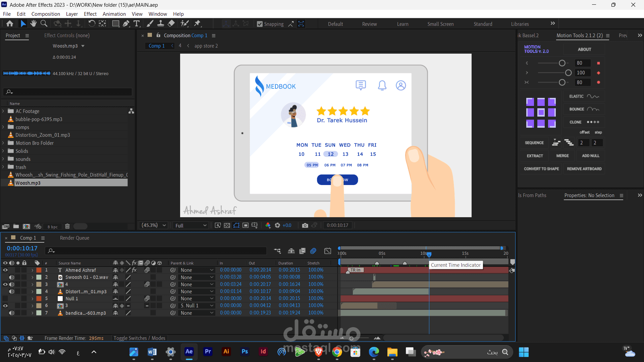The height and width of the screenshot is (362, 644).
Task: Select the Zoom magnifier tool
Action: 44,23
